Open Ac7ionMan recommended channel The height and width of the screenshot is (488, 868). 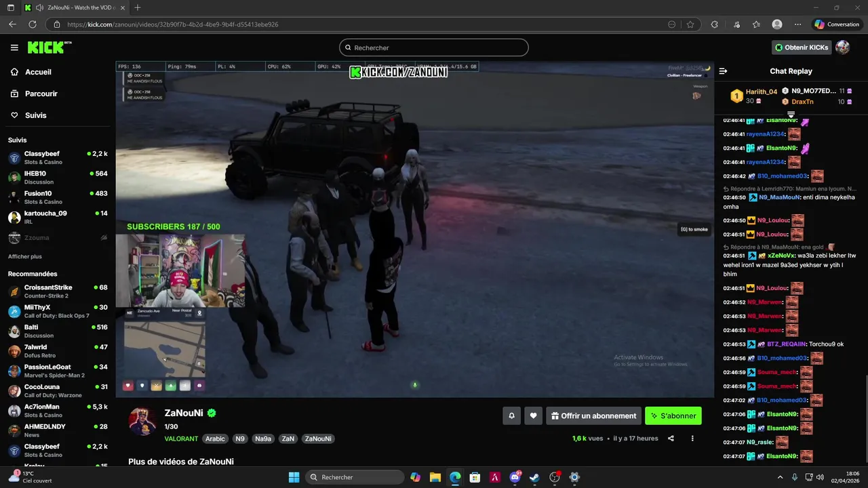[58, 411]
